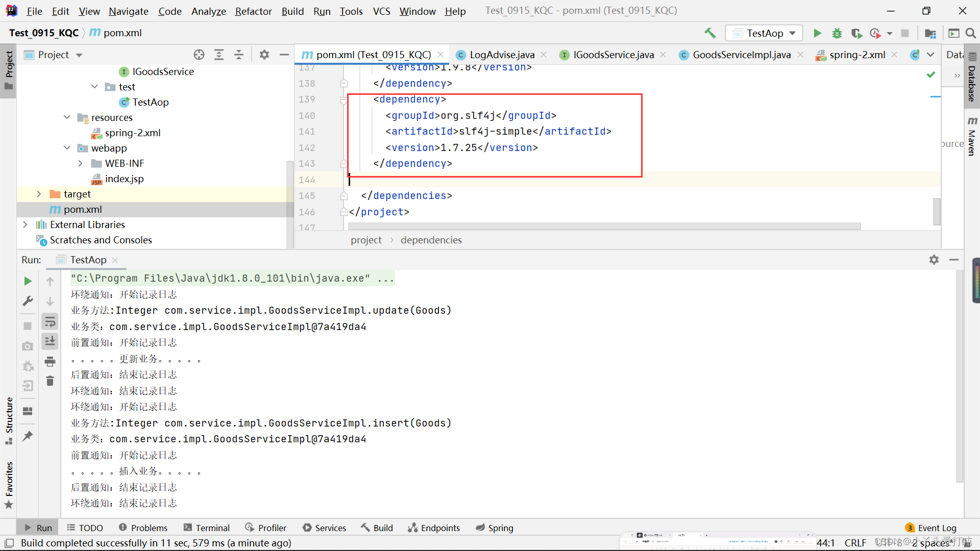Open Project view mode dropdown

click(x=79, y=55)
